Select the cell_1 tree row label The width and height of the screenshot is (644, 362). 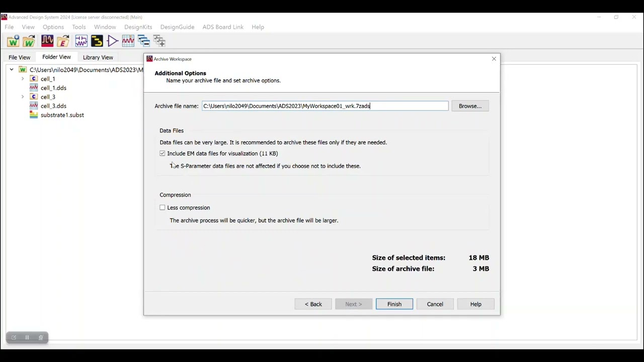(x=48, y=79)
